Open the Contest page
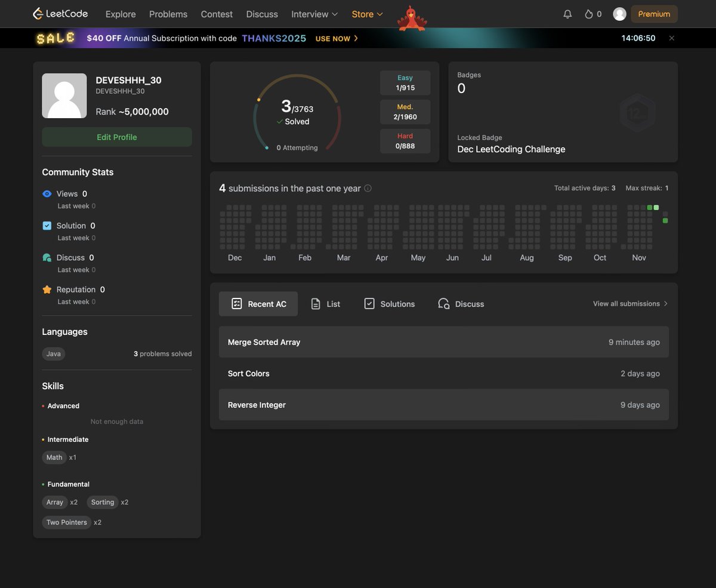The height and width of the screenshot is (588, 716). tap(217, 14)
